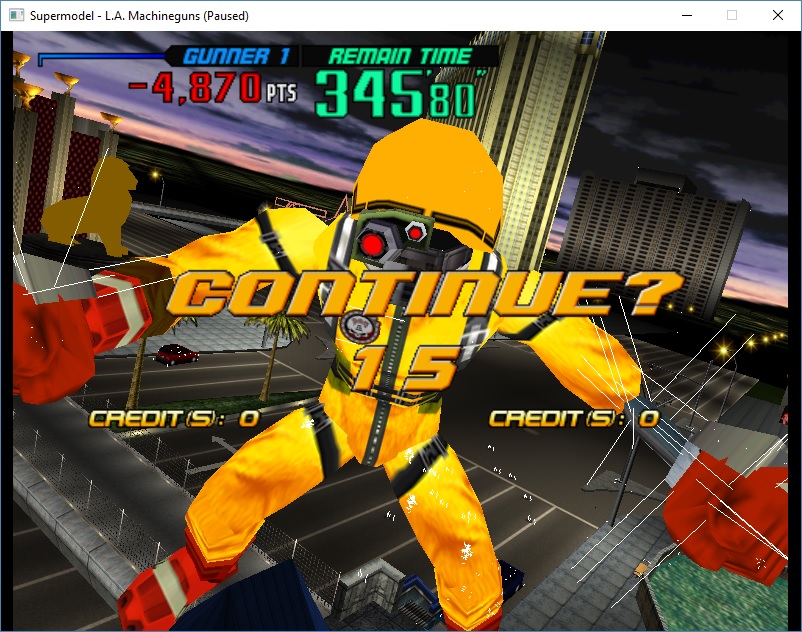Click the blue Gunner 1 health bar
This screenshot has height=632, width=802.
102,57
